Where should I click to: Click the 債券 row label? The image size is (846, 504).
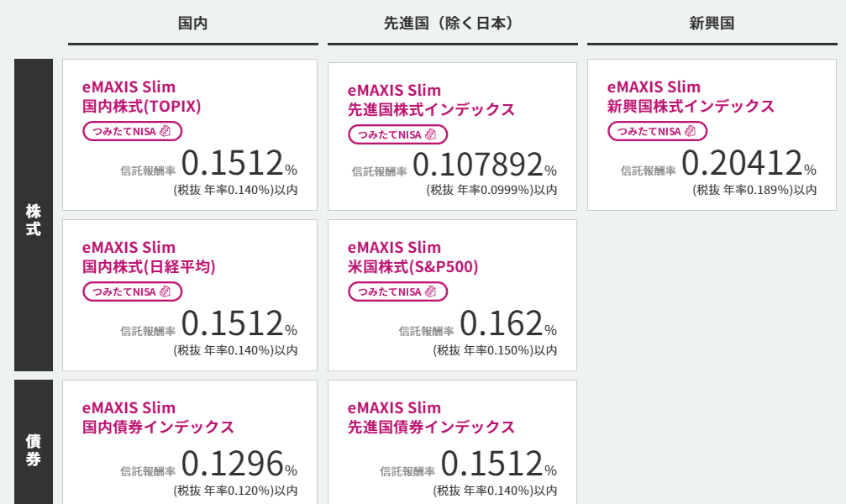point(34,442)
